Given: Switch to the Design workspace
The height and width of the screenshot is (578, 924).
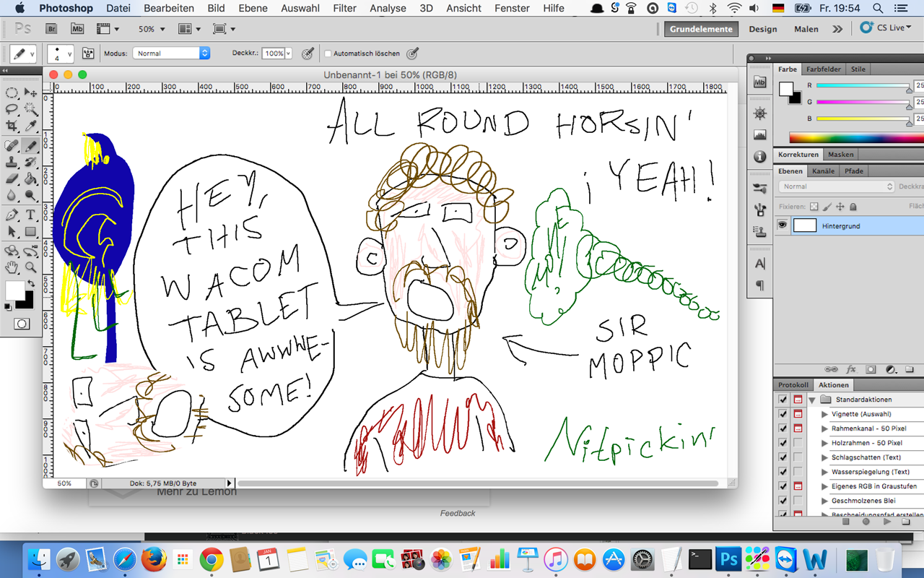Looking at the screenshot, I should [762, 29].
